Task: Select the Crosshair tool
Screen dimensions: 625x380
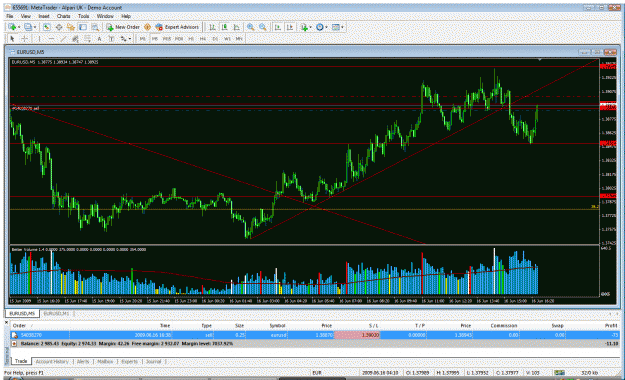Action: (25, 39)
